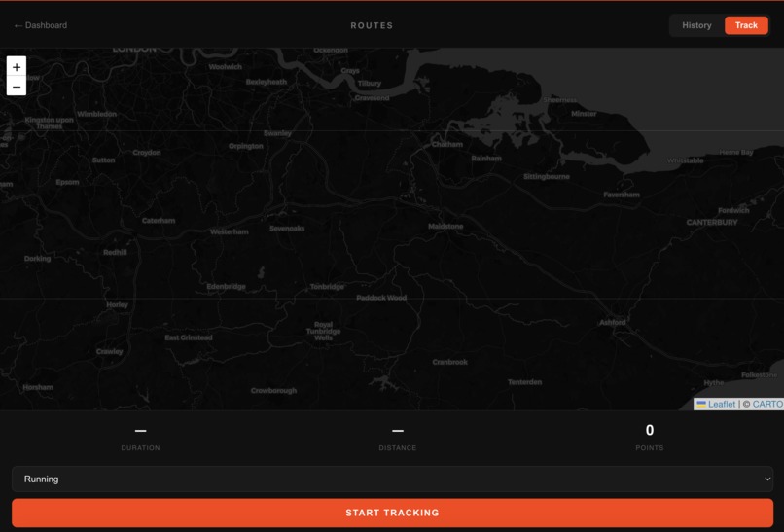Click the Routes page title

point(372,25)
